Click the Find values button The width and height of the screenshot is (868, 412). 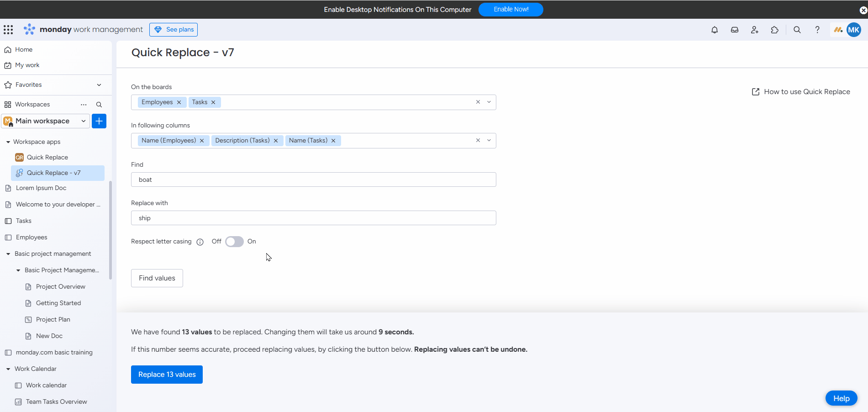click(x=157, y=278)
